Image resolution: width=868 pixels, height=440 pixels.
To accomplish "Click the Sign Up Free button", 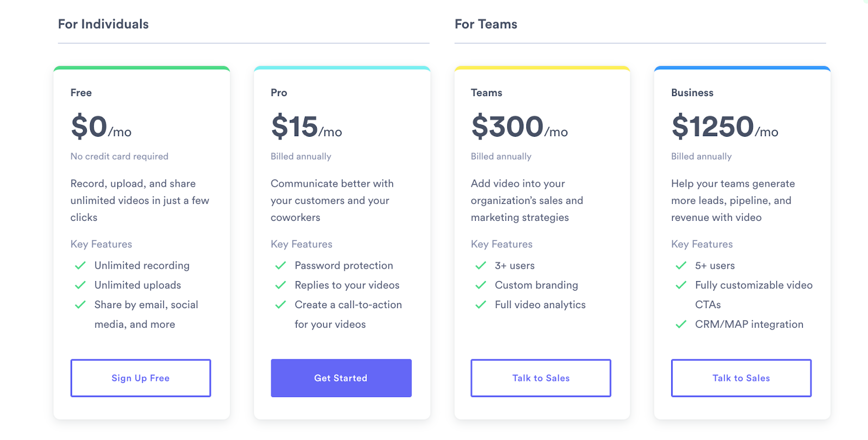I will 141,378.
